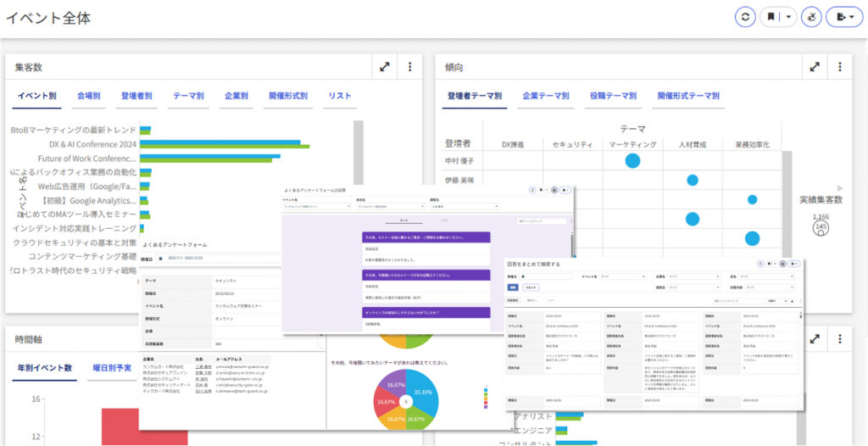
Task: Open the 傾向 panel three-dot menu
Action: click(839, 67)
